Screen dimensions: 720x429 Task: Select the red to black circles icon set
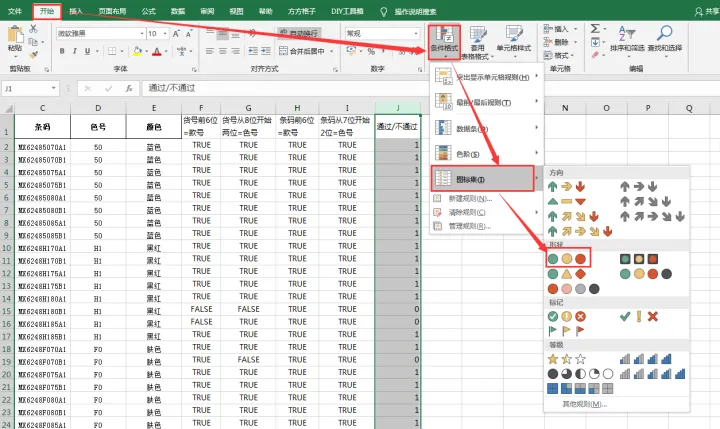click(x=574, y=289)
